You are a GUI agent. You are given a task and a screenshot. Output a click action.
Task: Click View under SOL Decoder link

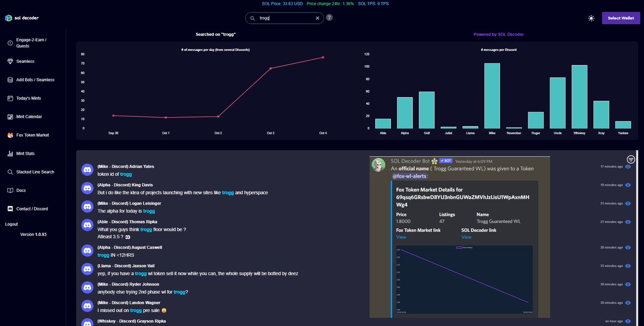466,237
